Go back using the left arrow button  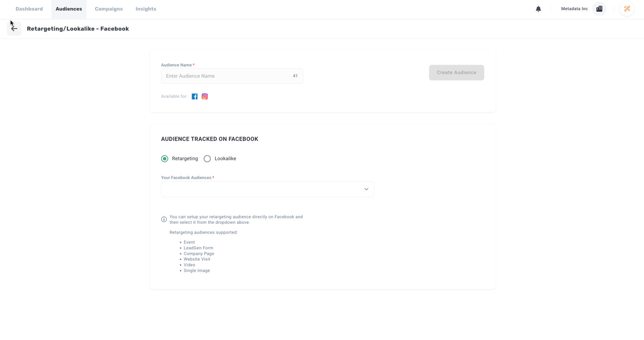[x=14, y=29]
